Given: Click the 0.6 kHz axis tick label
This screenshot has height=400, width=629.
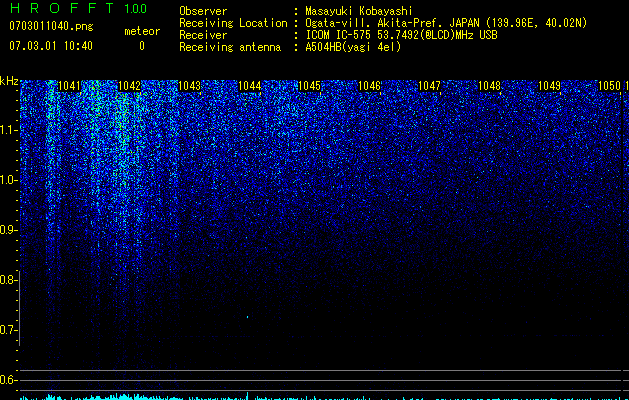Looking at the screenshot, I should pyautogui.click(x=8, y=380).
